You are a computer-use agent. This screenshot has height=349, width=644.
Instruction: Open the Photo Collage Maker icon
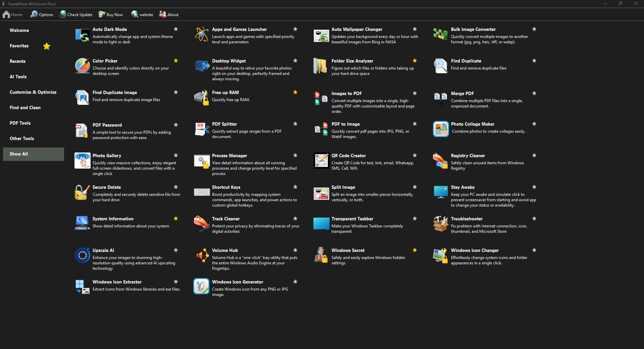tap(441, 129)
